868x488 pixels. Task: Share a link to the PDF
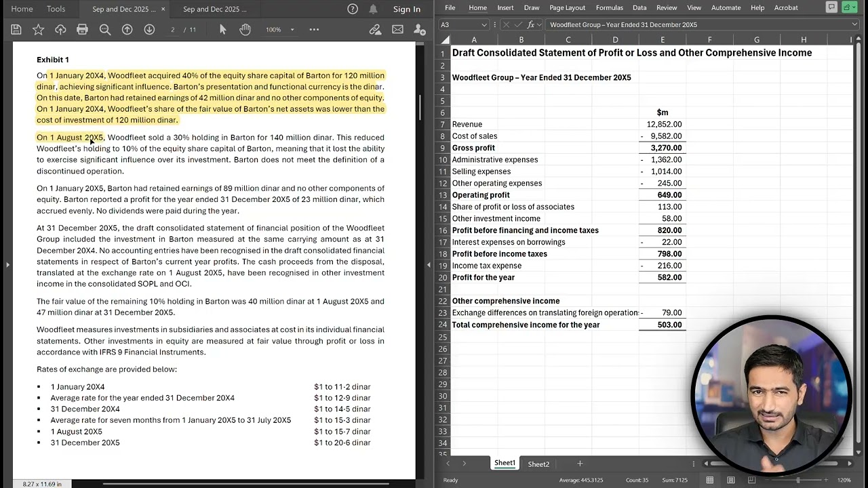tap(375, 30)
